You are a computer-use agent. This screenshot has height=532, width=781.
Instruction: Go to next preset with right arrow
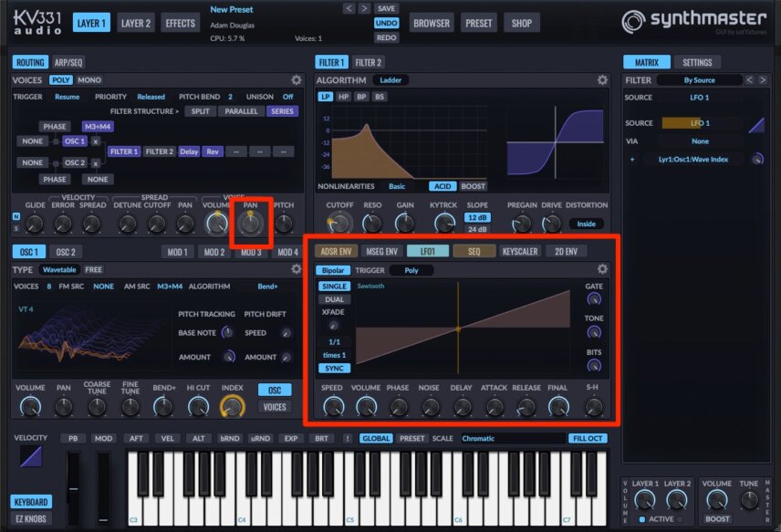[x=365, y=8]
